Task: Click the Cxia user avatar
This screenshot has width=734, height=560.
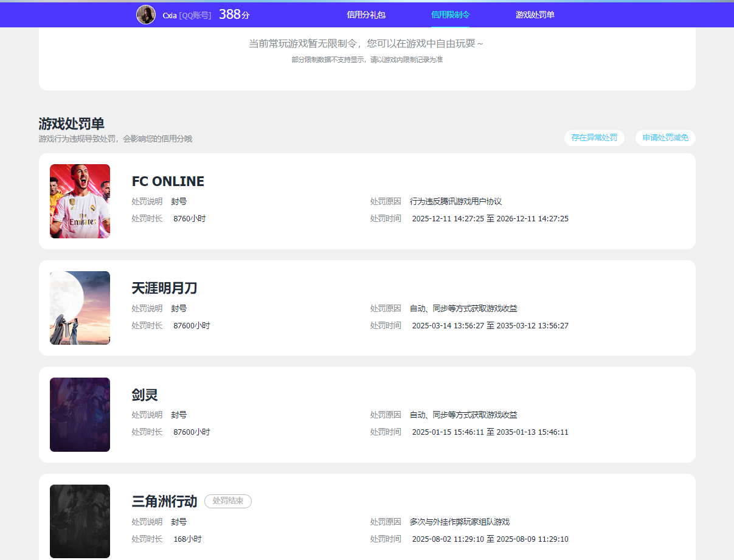Action: [146, 15]
